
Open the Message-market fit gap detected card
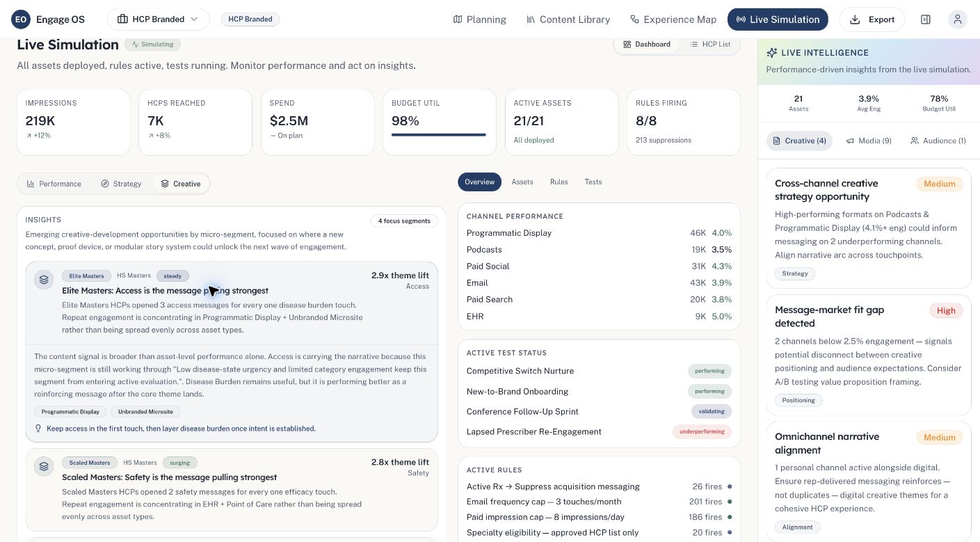(x=869, y=355)
